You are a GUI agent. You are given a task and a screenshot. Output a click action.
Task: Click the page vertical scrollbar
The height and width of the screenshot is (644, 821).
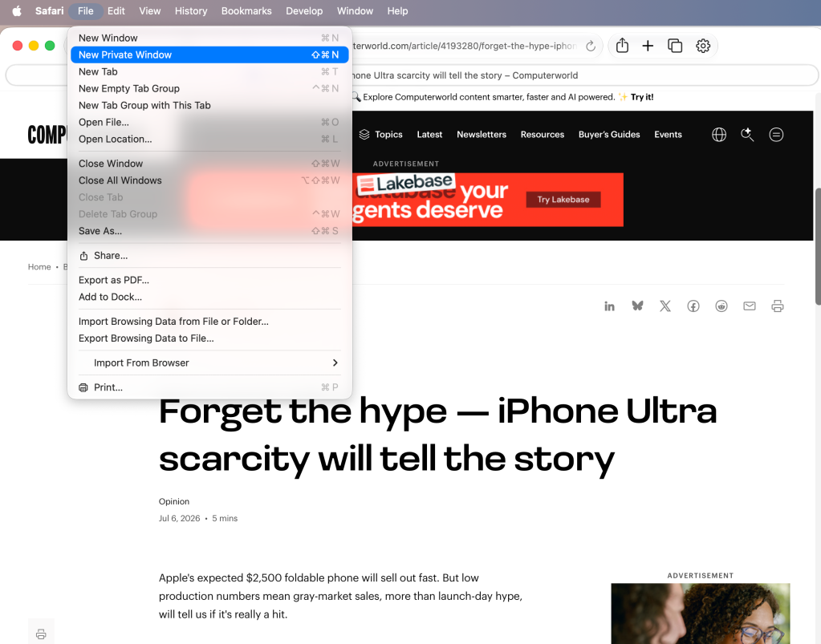[x=818, y=246]
